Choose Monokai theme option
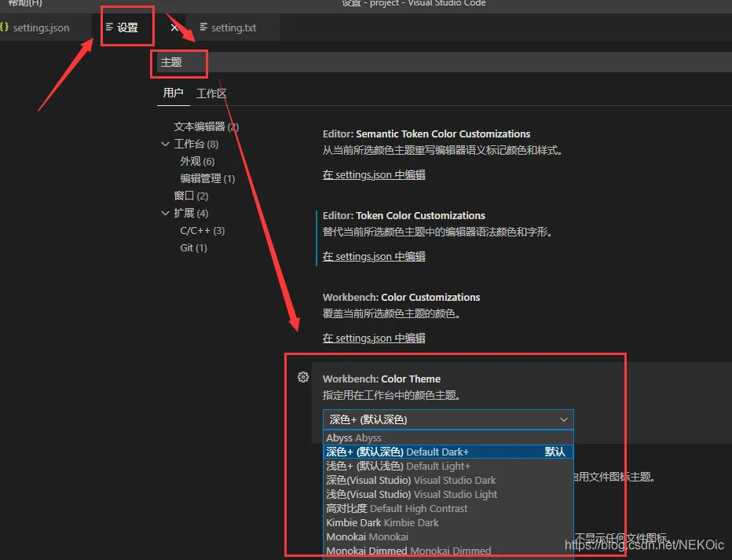Viewport: 732px width, 560px height. pos(448,536)
